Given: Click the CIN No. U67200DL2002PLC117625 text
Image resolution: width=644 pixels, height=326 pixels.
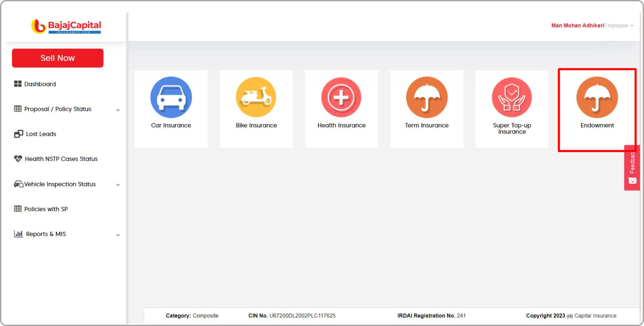Looking at the screenshot, I should (292, 315).
